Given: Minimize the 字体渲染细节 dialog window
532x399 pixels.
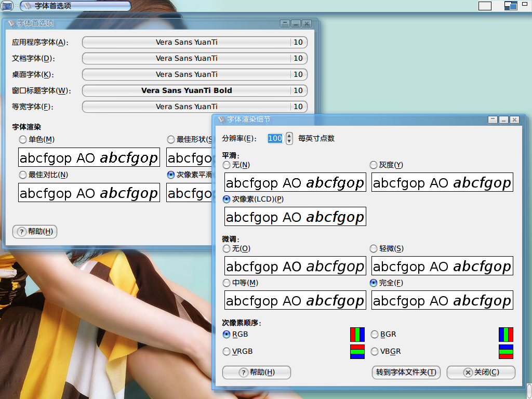Looking at the screenshot, I should tap(503, 120).
